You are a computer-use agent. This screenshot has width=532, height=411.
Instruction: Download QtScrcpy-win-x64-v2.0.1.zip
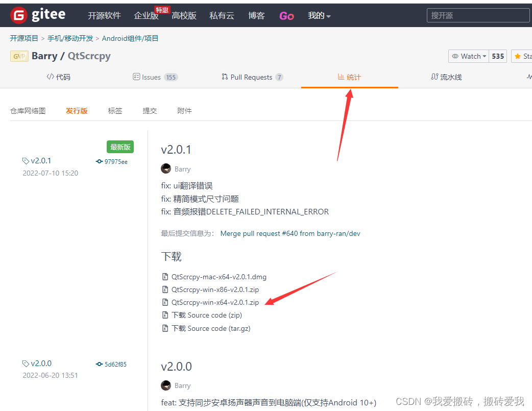click(x=215, y=302)
